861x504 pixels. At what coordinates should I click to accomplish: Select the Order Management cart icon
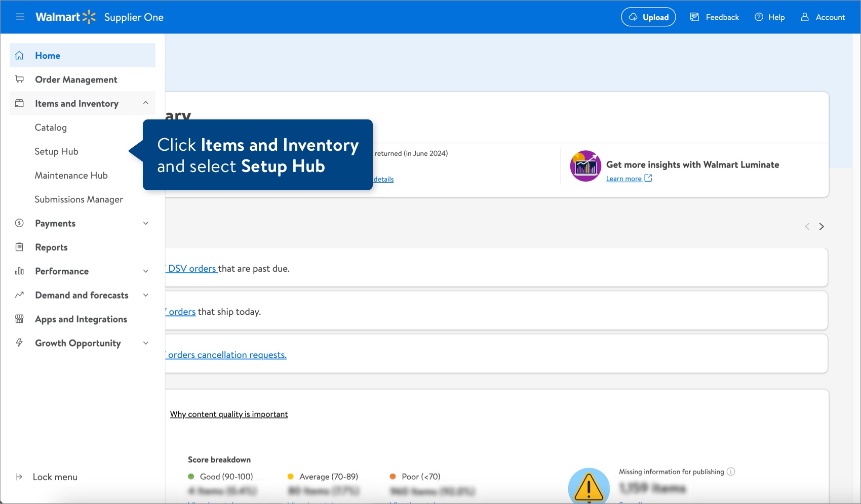click(x=19, y=79)
